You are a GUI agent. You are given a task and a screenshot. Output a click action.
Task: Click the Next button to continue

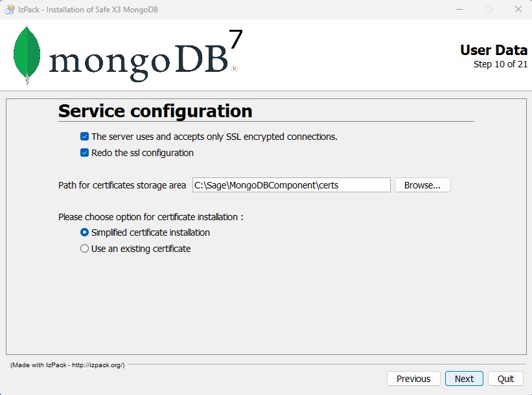click(x=464, y=379)
